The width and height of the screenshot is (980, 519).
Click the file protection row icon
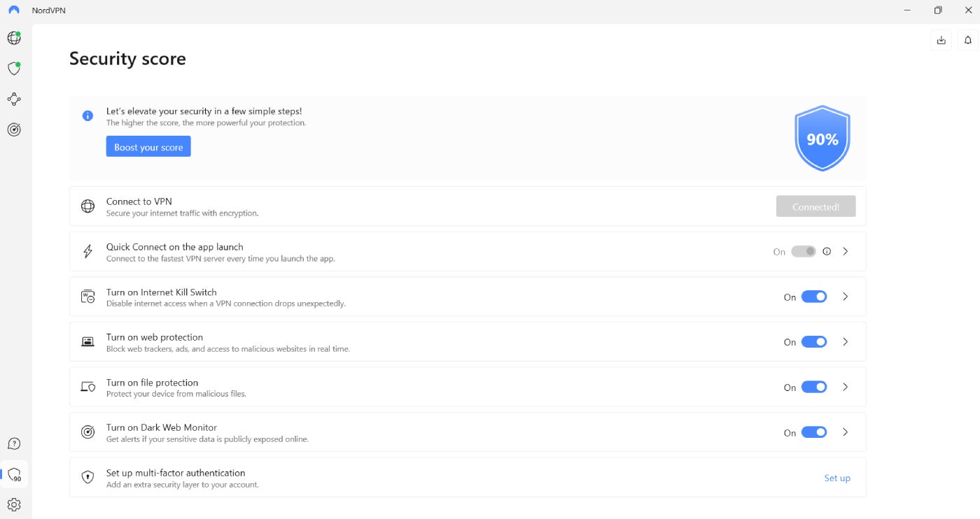coord(87,387)
